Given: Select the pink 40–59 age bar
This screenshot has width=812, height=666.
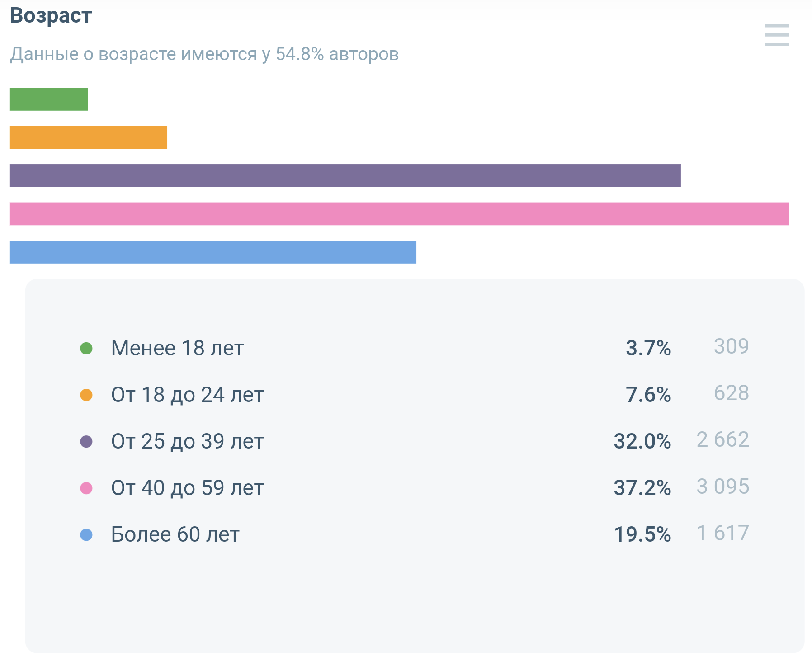Looking at the screenshot, I should (x=399, y=214).
